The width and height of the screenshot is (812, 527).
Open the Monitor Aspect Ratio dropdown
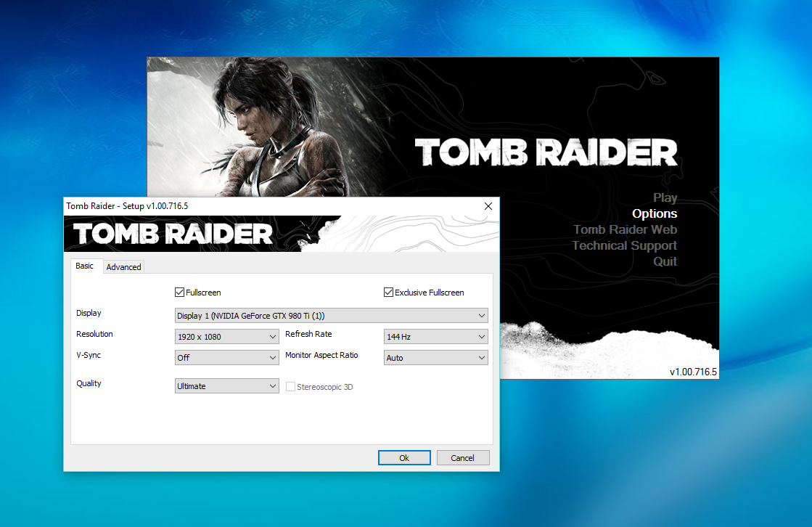435,358
